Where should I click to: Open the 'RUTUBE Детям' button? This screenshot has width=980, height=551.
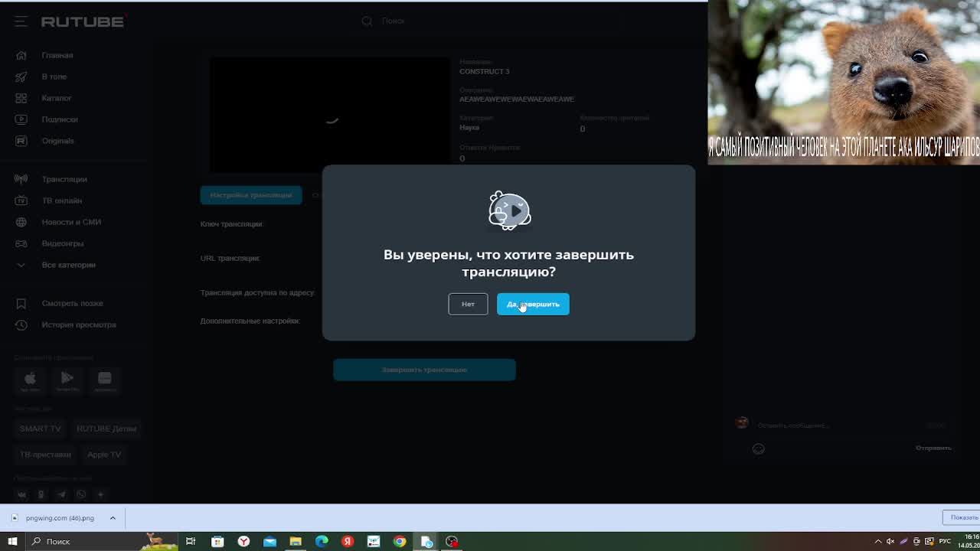pyautogui.click(x=106, y=429)
